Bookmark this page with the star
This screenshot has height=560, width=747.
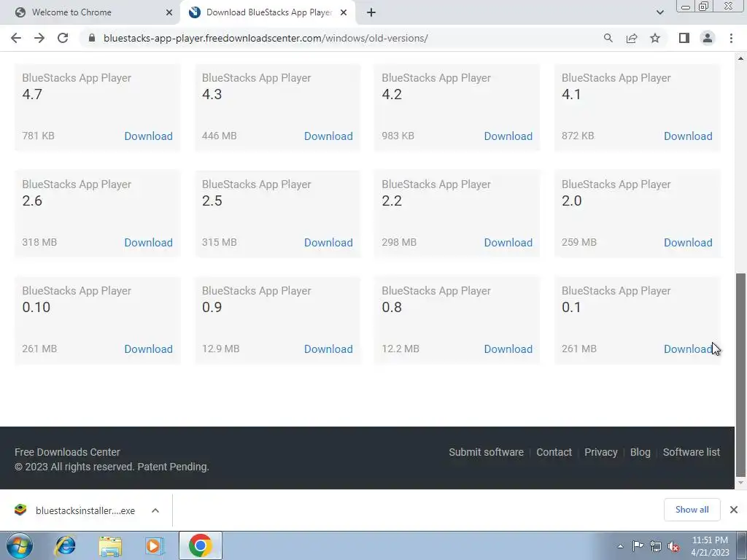pyautogui.click(x=655, y=38)
